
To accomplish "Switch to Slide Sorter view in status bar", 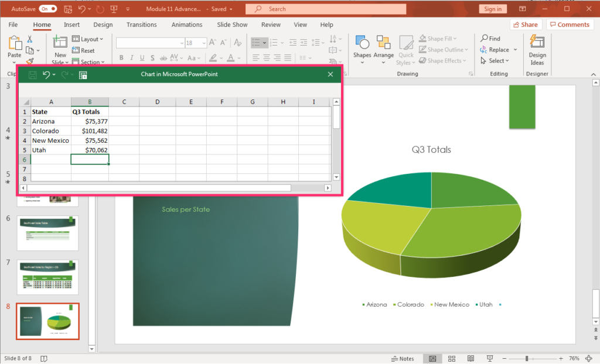I will (452, 358).
